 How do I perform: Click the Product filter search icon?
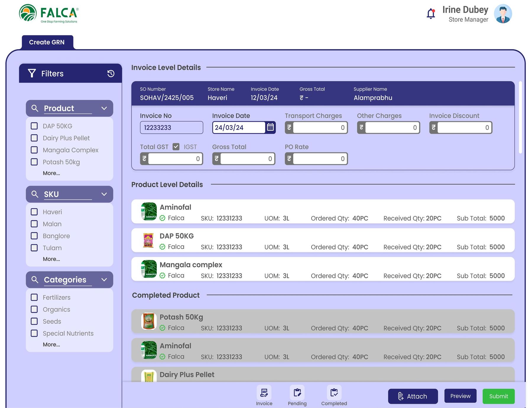(35, 108)
